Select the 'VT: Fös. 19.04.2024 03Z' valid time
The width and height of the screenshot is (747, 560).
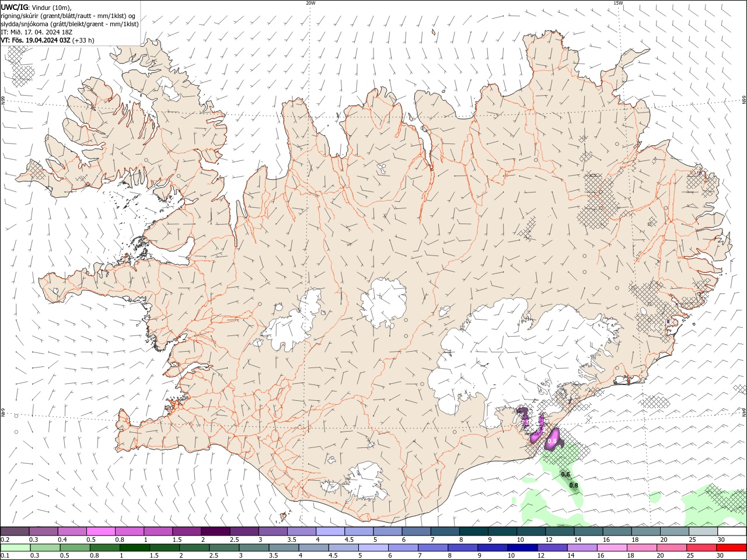pos(36,40)
